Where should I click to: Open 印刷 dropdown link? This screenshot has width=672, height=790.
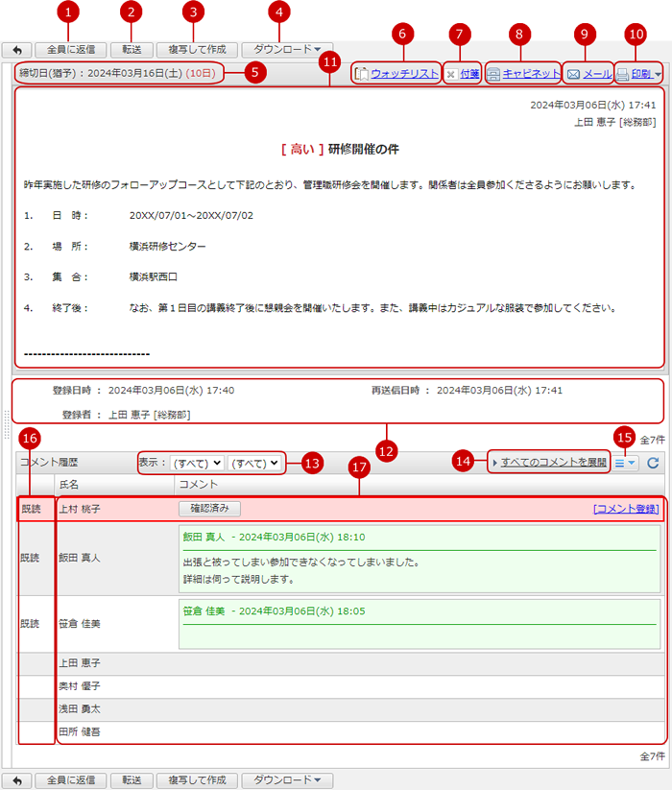click(645, 74)
